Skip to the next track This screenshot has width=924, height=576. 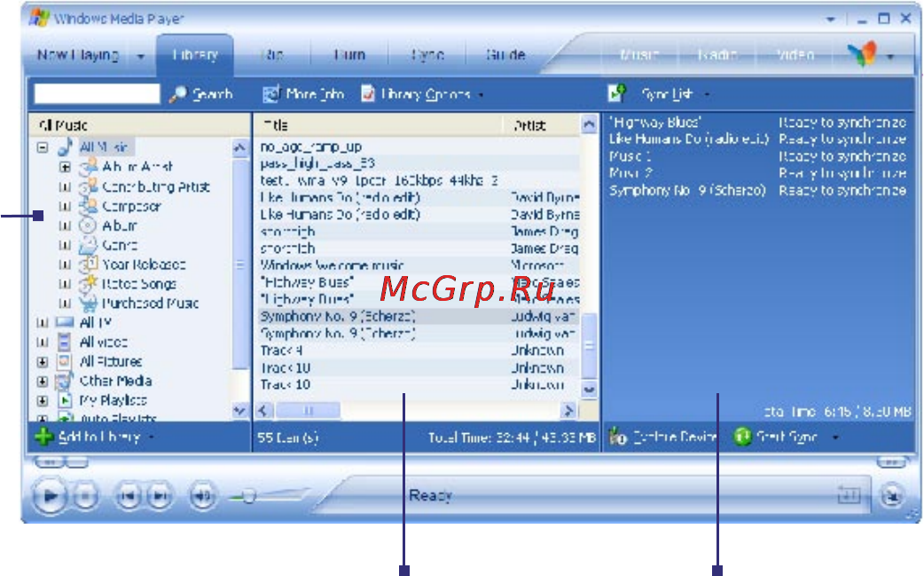point(160,496)
